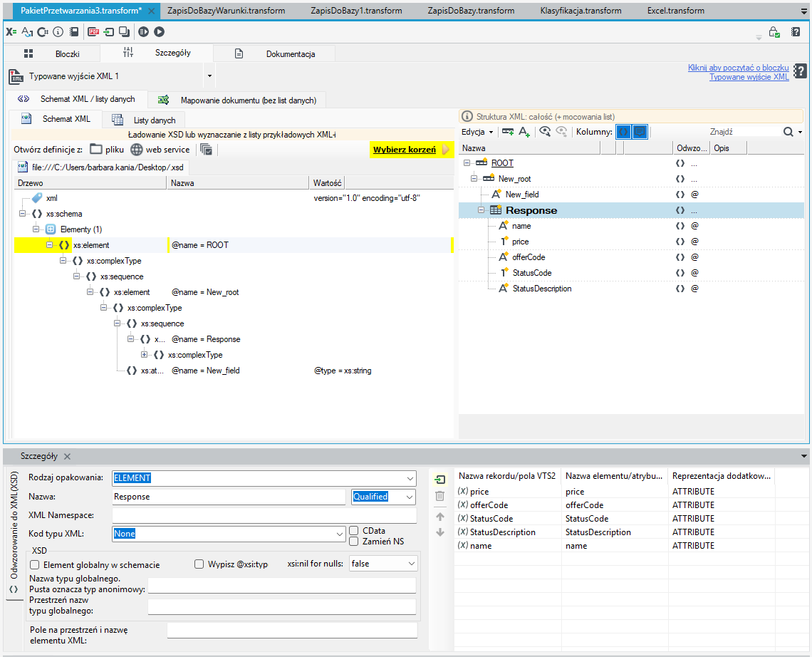Click the Typowane wyjście XML link
812x657 pixels.
coord(749,77)
